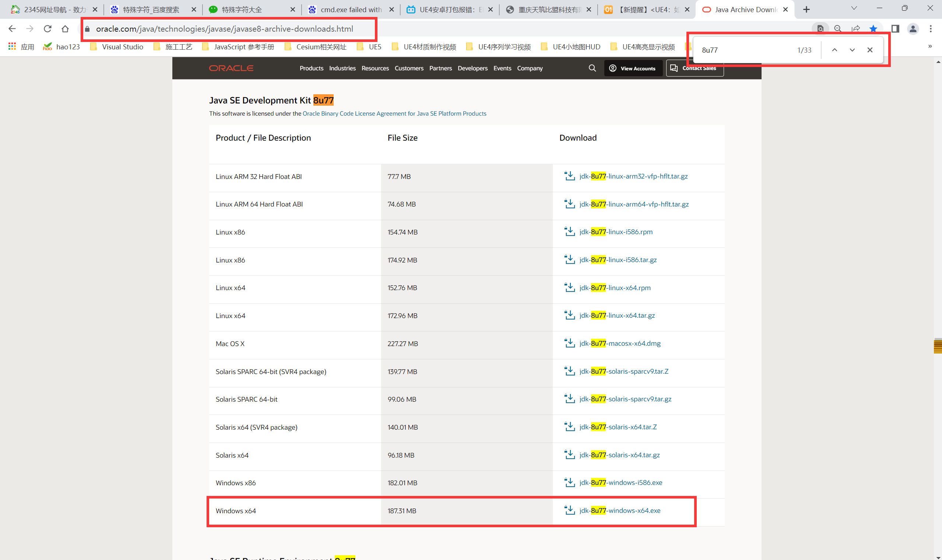The width and height of the screenshot is (942, 560).
Task: Open Company menu on Oracle nav
Action: 530,68
